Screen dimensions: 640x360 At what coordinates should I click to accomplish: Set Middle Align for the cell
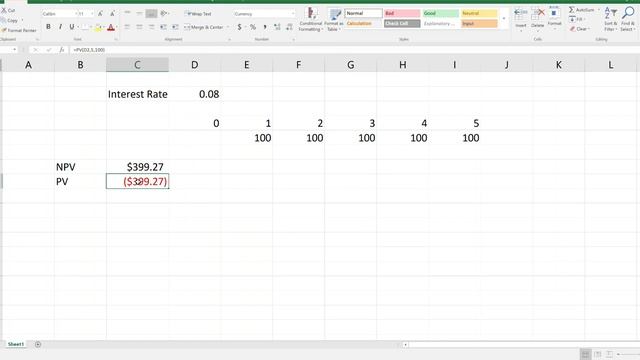click(139, 13)
